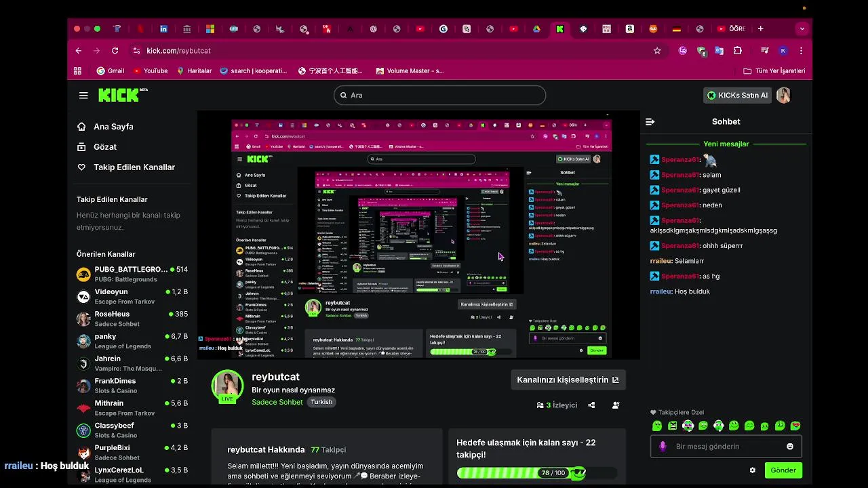
Task: Reload the kick.com page
Action: [x=115, y=51]
